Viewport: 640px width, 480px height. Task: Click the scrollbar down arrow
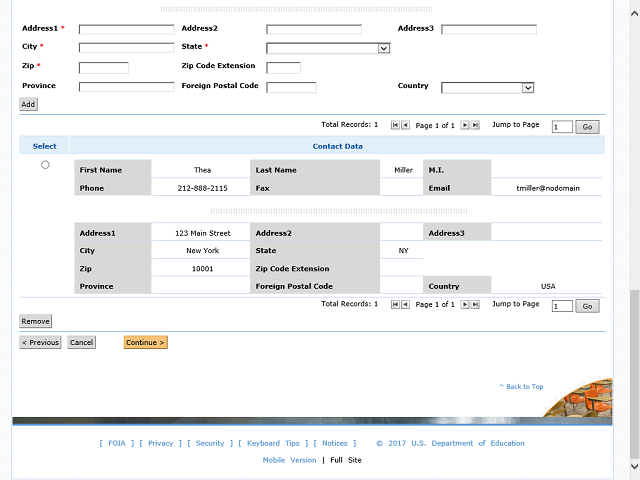pyautogui.click(x=634, y=466)
